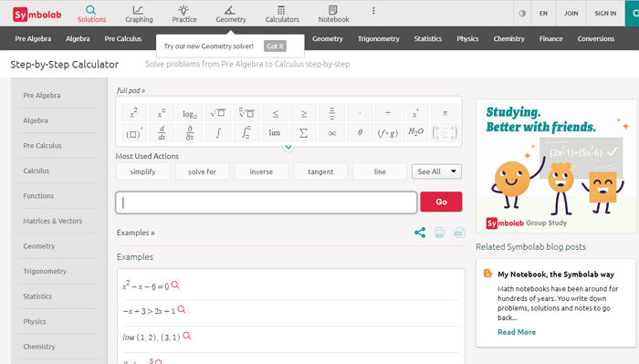Insert d/dx derivative operator
This screenshot has width=639, height=364.
(x=162, y=132)
